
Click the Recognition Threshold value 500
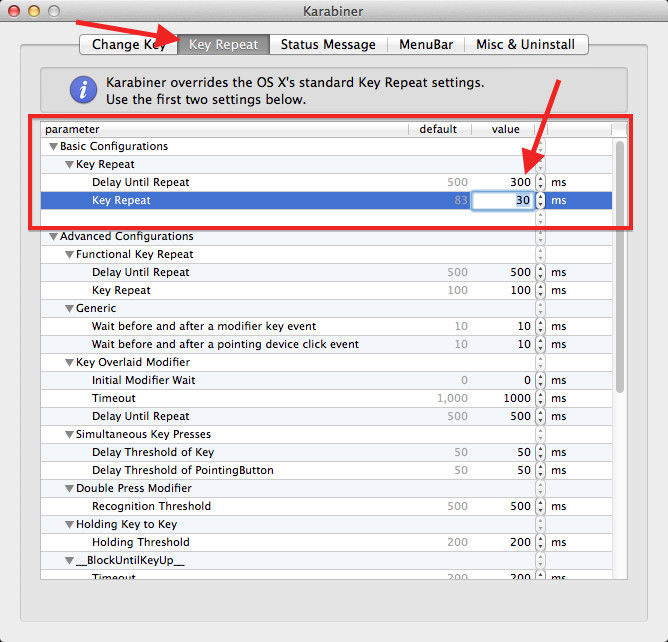(x=520, y=506)
